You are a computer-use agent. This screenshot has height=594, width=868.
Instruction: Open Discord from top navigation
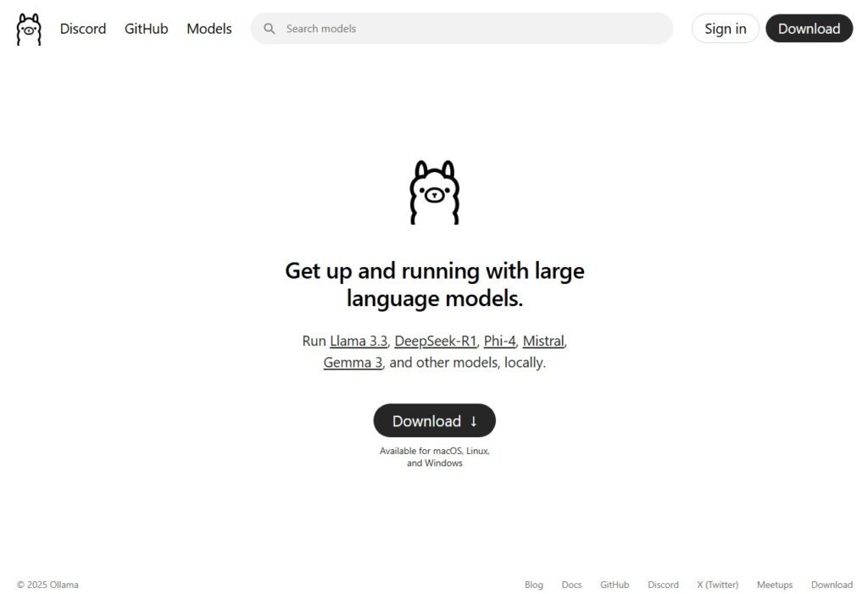83,28
